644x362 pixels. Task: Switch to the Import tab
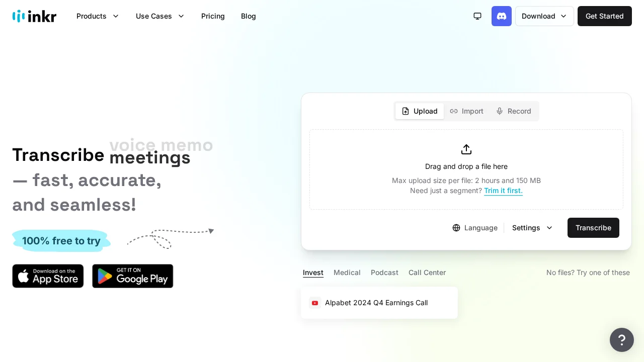(467, 111)
